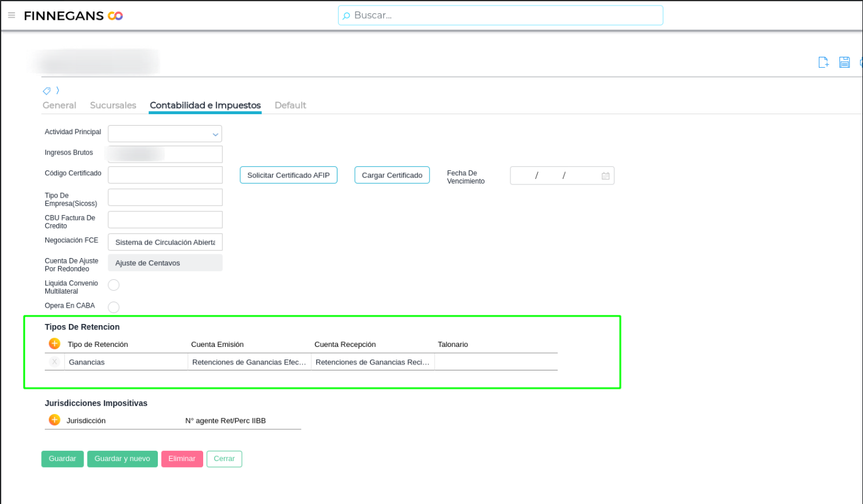Click the Cargar Certificado button
The height and width of the screenshot is (504, 863).
392,175
